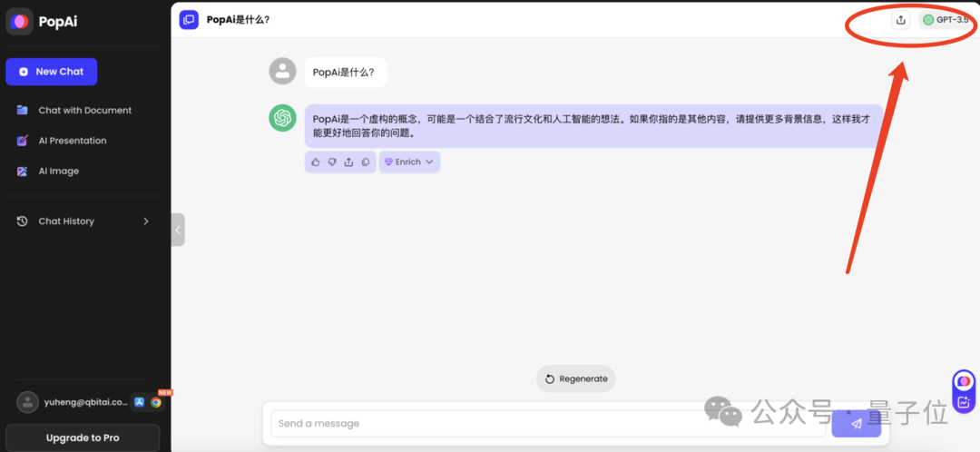Share the response via upload icon

click(x=348, y=162)
